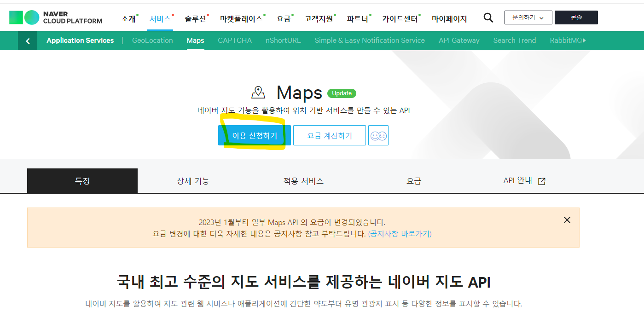Open the CAPTCHA service link
Viewport: 644px width, 335px height.
[235, 40]
